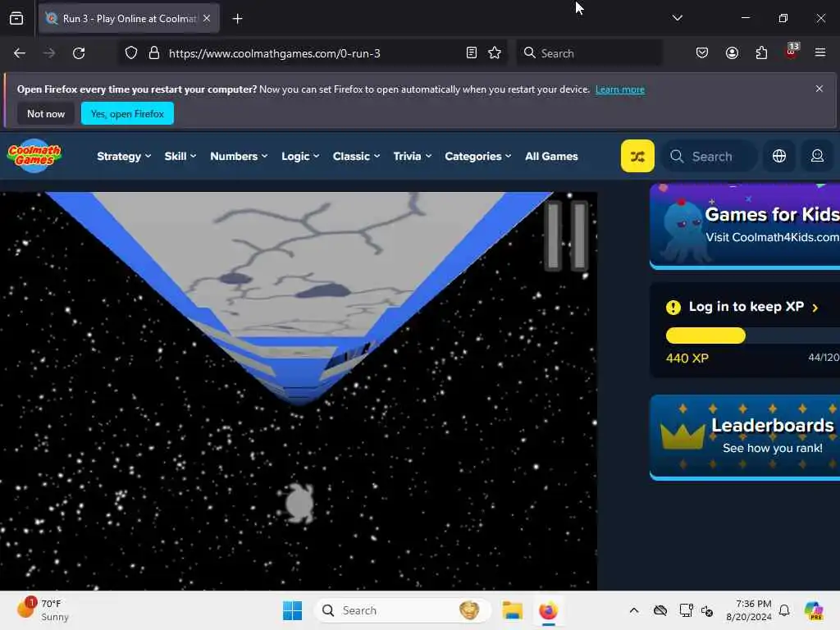Open the notification bell icon
Viewport: 840px width, 630px height.
tap(784, 610)
